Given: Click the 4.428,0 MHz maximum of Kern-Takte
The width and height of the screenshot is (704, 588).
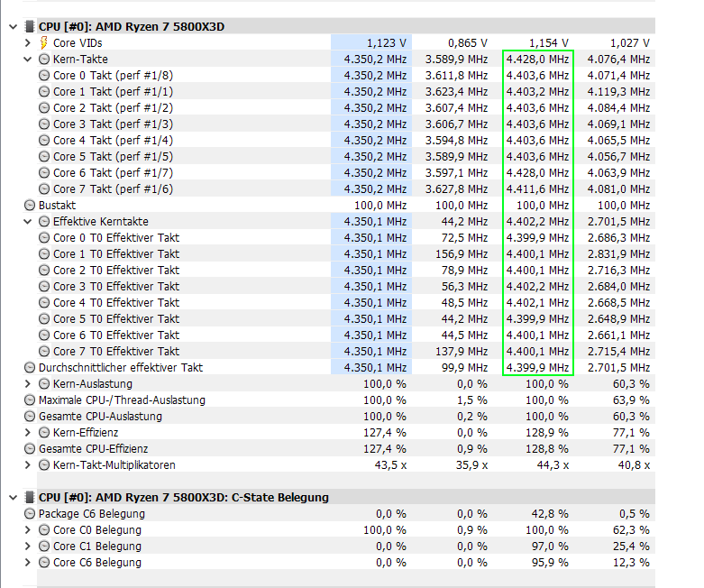Looking at the screenshot, I should [x=537, y=60].
